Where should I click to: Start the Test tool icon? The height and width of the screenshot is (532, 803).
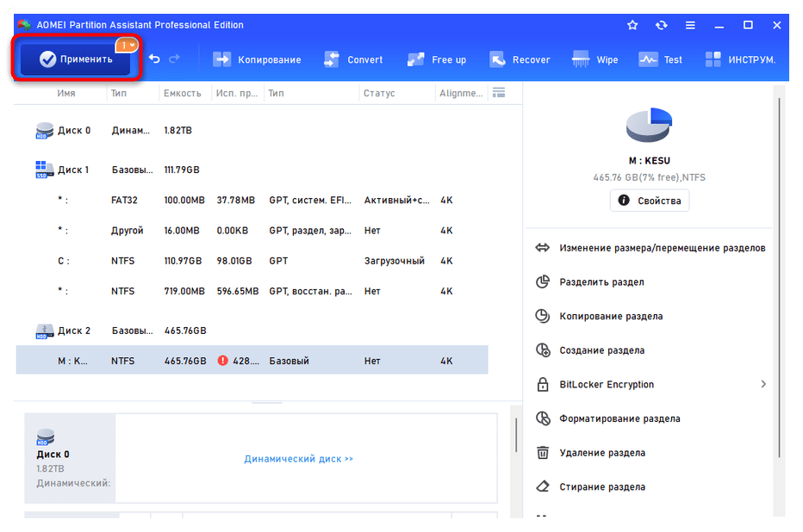(648, 59)
